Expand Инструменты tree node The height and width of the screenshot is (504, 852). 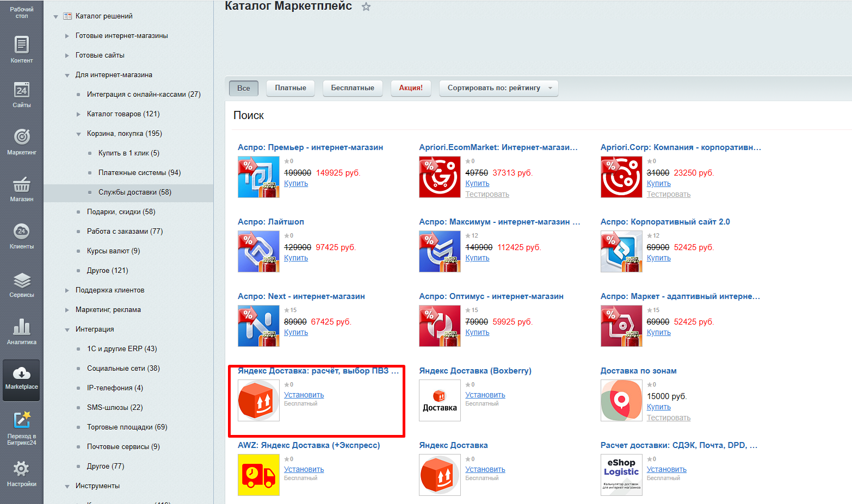coord(67,487)
